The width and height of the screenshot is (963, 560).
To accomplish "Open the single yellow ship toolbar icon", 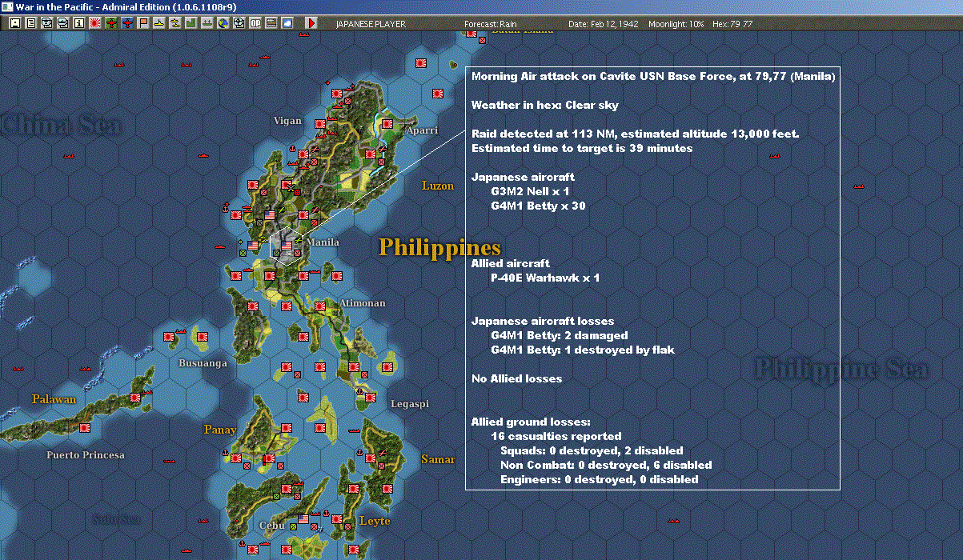I will (x=160, y=24).
